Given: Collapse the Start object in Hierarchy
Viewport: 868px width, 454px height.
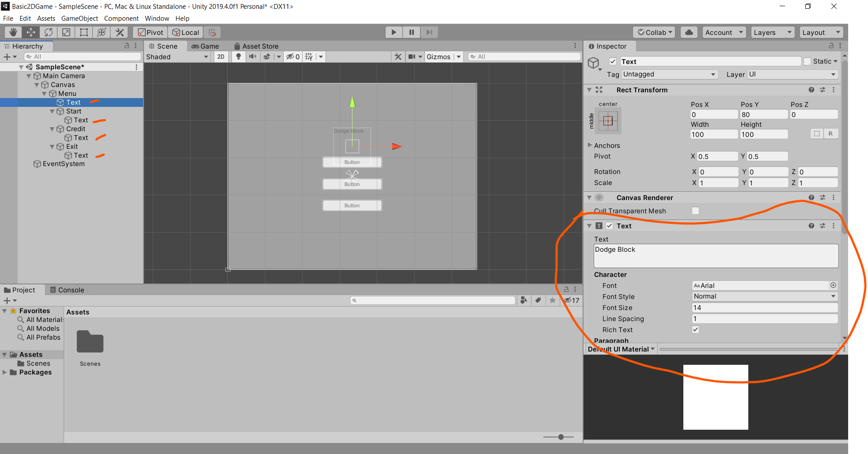Looking at the screenshot, I should point(52,111).
